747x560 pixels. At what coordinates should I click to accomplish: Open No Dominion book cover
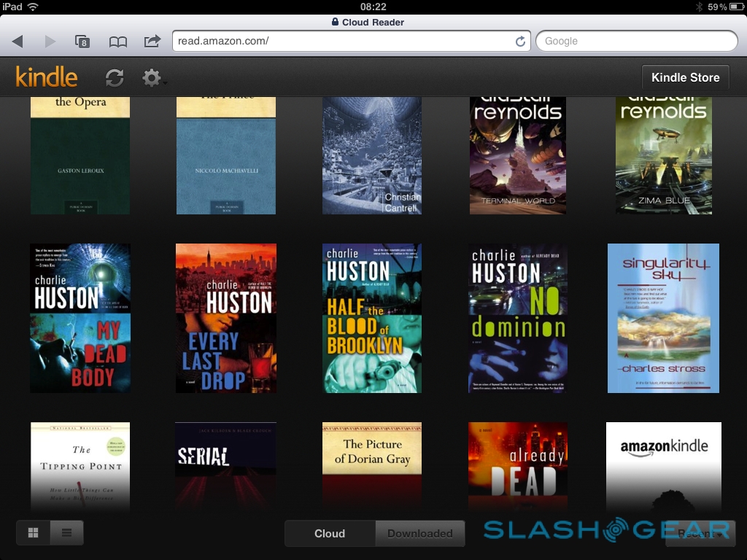click(518, 318)
